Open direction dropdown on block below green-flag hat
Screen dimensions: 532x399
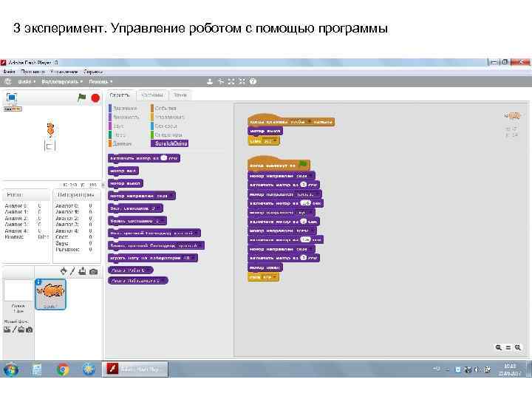pos(311,176)
